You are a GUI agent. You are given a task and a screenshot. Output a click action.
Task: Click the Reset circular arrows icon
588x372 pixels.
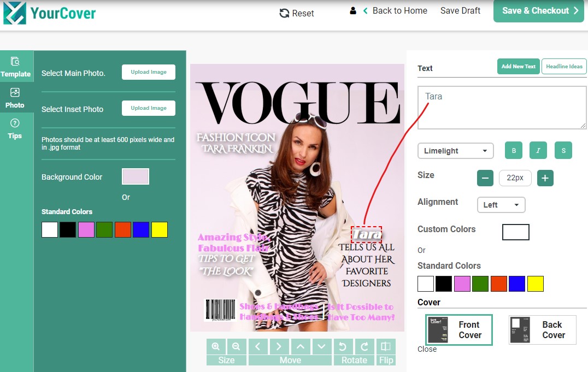[284, 14]
